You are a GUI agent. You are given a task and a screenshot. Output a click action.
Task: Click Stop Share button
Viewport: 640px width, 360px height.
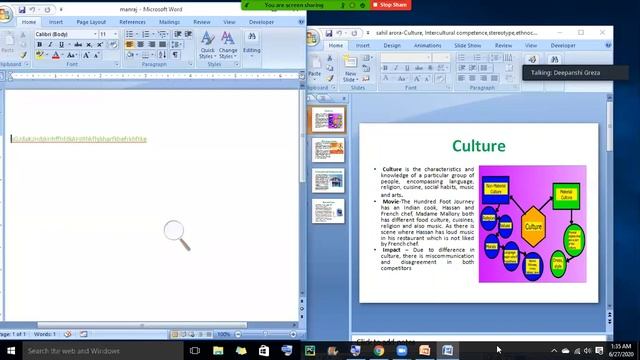point(390,5)
